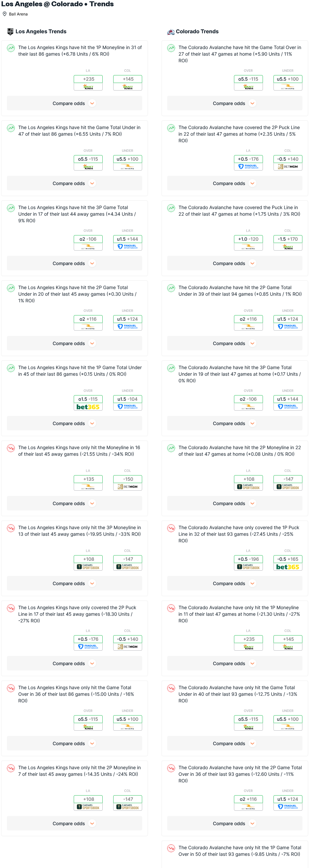Expand Compare odds under Avalanche Game Total Over trend
This screenshot has height=868, width=309.
(235, 103)
